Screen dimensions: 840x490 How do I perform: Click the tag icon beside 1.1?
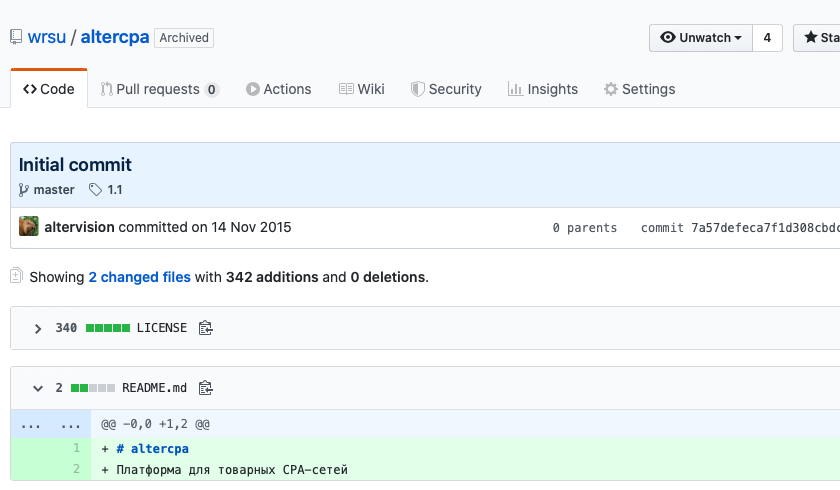(x=95, y=190)
